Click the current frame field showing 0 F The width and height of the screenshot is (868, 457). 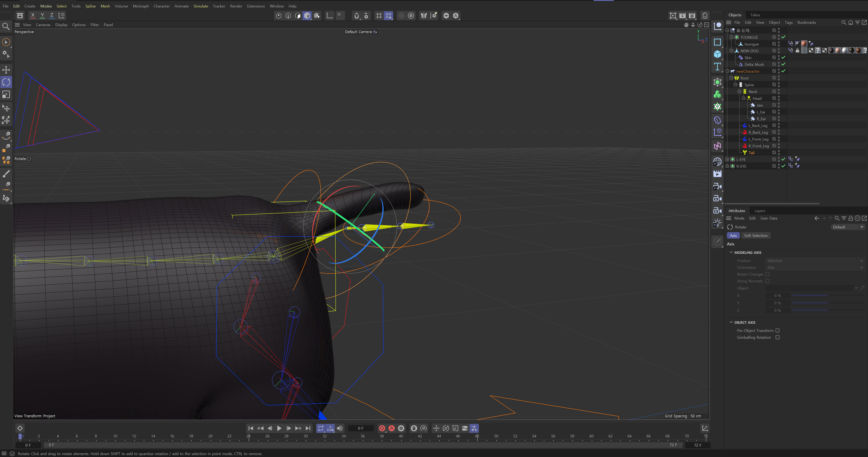pyautogui.click(x=361, y=428)
